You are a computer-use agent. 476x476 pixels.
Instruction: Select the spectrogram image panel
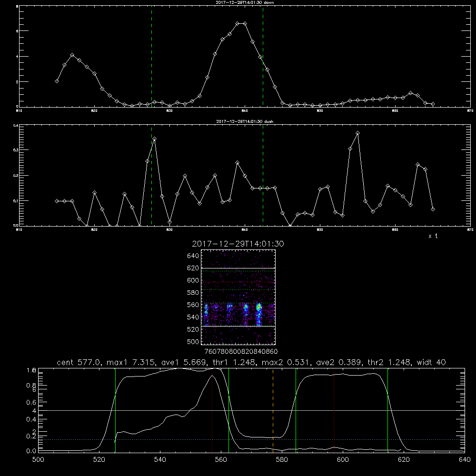pos(238,297)
